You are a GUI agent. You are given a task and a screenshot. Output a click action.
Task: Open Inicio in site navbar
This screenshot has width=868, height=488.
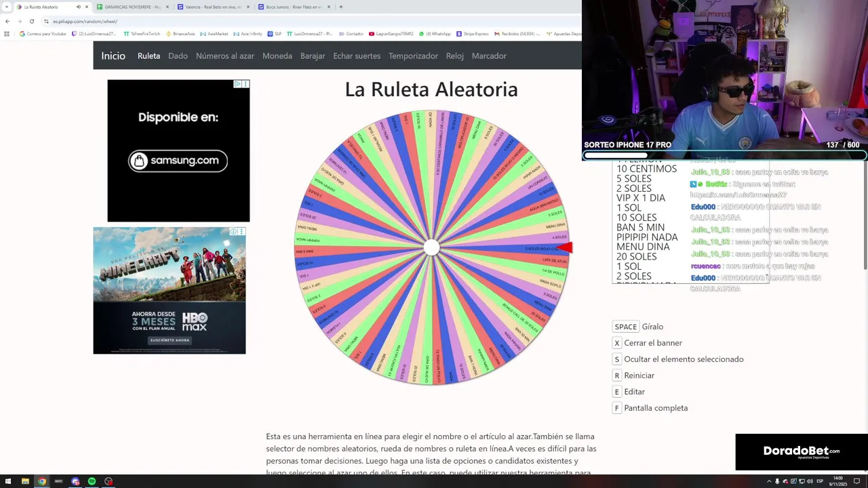coord(113,56)
